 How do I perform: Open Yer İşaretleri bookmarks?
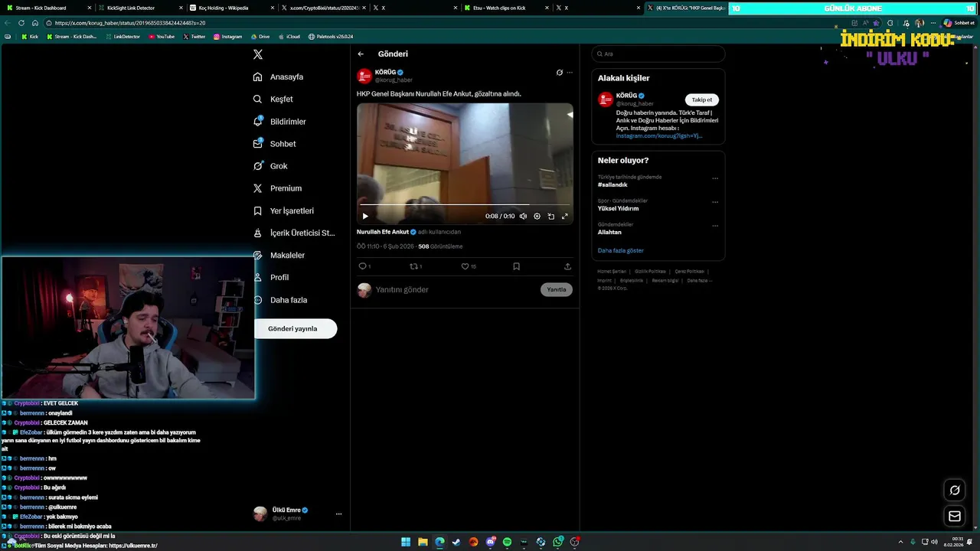click(x=283, y=210)
